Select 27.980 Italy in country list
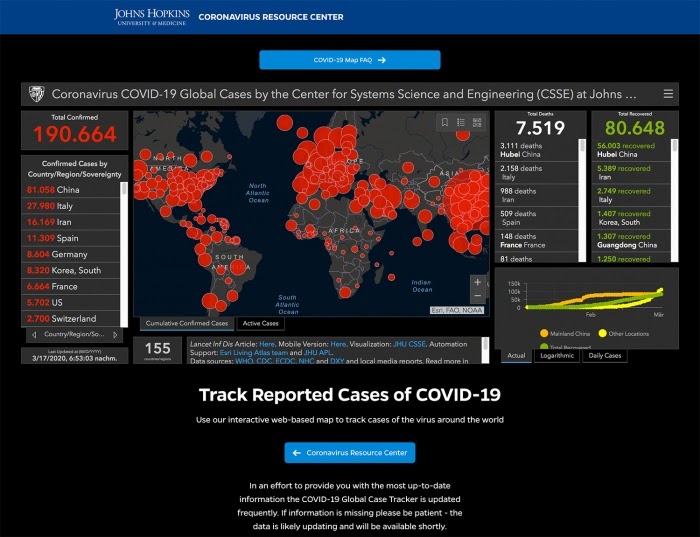700x537 pixels. tap(71, 206)
